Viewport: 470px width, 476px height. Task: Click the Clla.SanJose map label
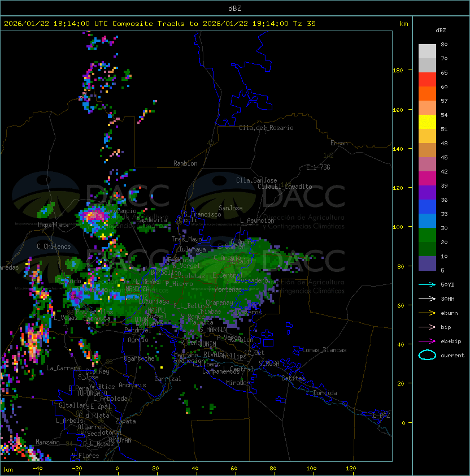(256, 180)
